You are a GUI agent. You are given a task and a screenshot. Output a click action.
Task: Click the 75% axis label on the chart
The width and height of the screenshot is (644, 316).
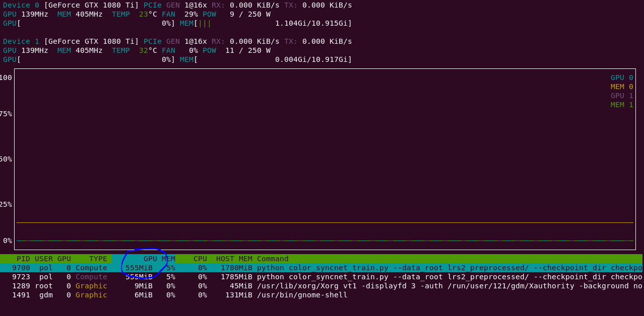tap(6, 114)
